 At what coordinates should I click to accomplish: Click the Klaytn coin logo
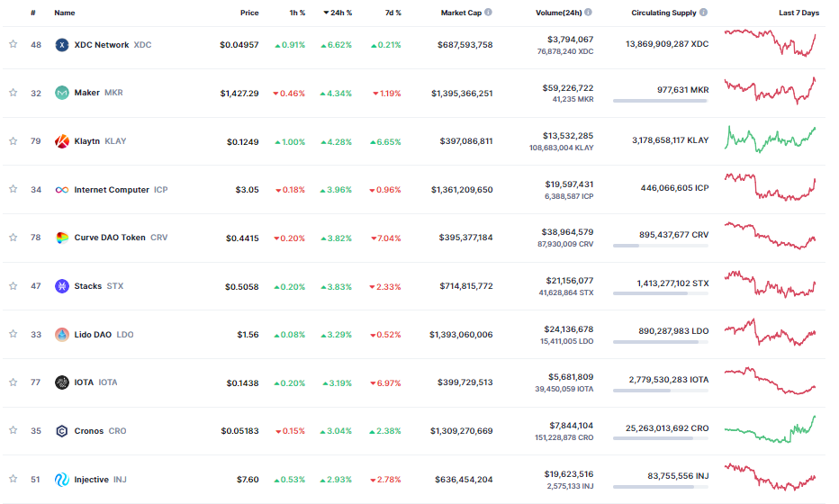pos(62,141)
